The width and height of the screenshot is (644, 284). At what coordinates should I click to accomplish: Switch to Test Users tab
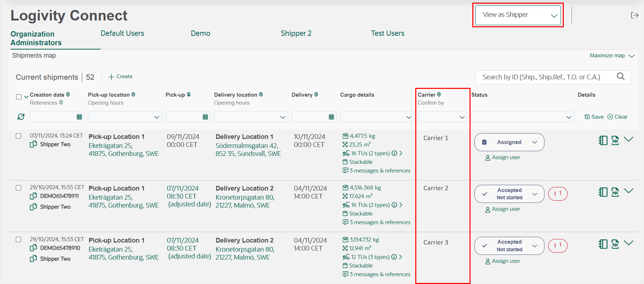tap(388, 33)
